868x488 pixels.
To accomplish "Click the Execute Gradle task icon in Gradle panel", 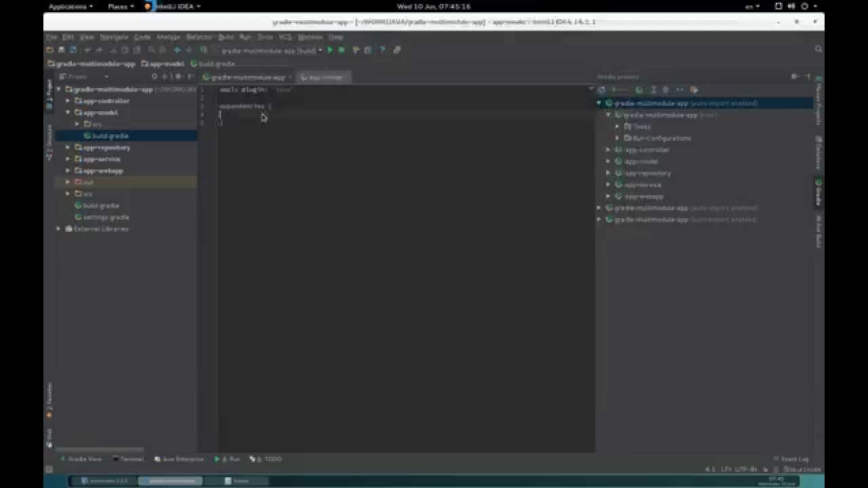I will click(x=639, y=89).
